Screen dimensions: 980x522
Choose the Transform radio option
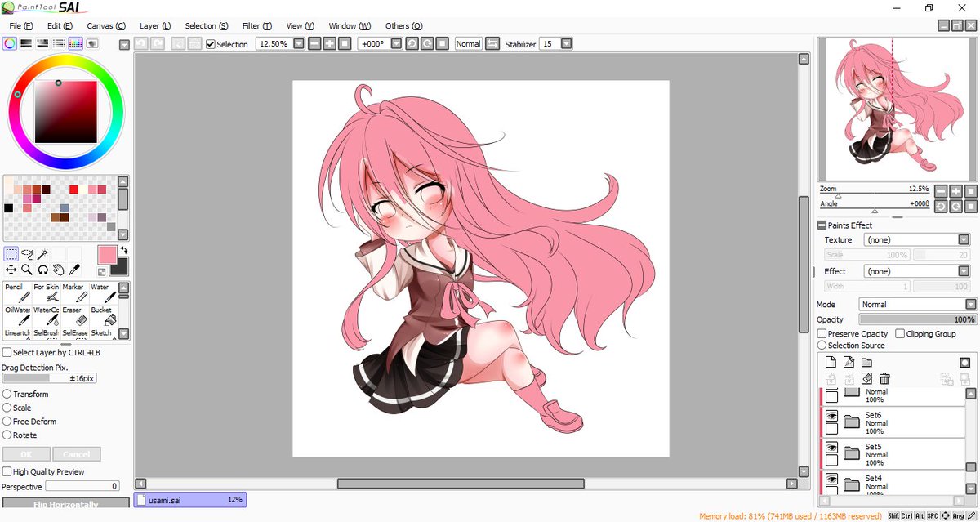7,394
